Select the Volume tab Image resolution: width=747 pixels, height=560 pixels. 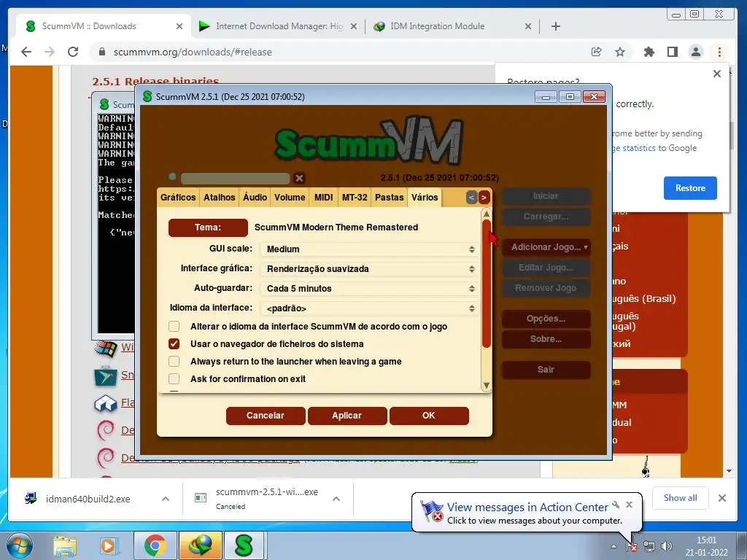[290, 198]
